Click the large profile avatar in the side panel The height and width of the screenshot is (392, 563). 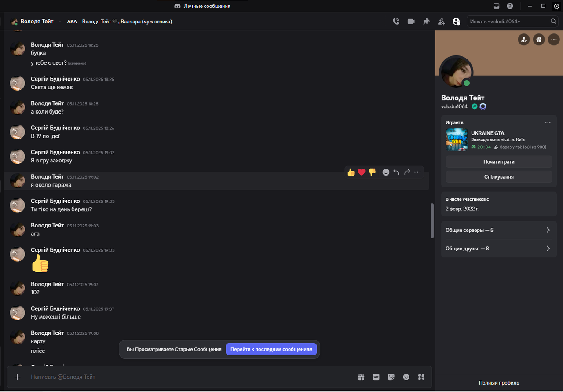point(457,72)
